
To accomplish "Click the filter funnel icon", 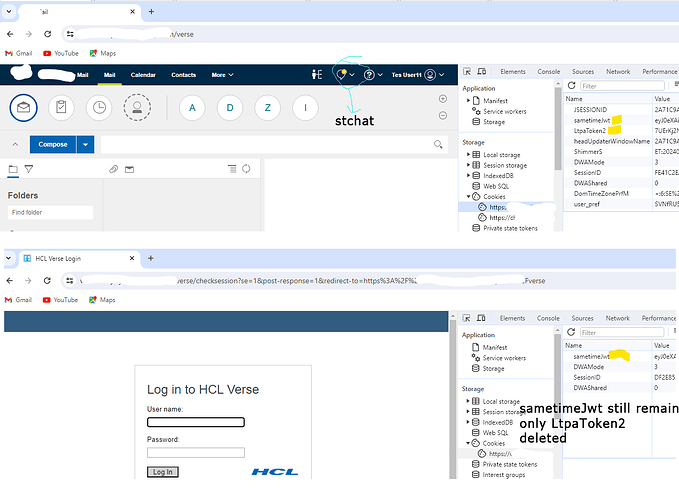I will [29, 169].
